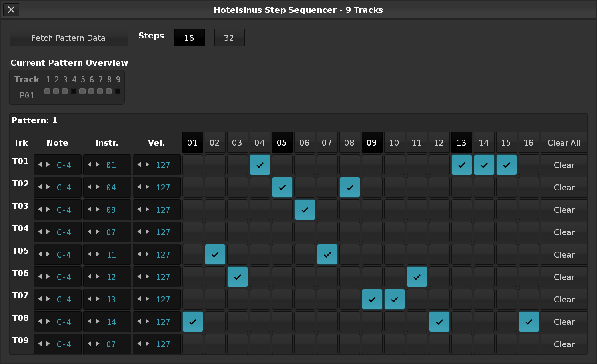The width and height of the screenshot is (597, 364).
Task: Click step column header 05
Action: click(282, 142)
